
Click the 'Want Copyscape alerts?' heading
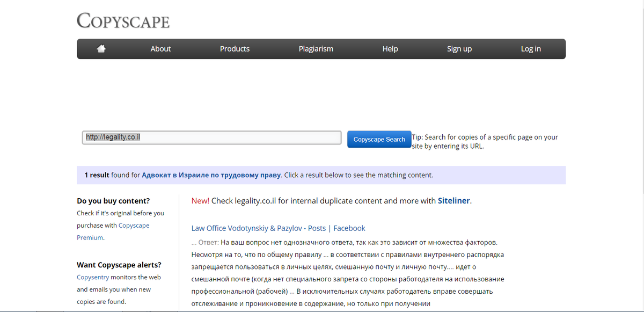click(x=119, y=265)
